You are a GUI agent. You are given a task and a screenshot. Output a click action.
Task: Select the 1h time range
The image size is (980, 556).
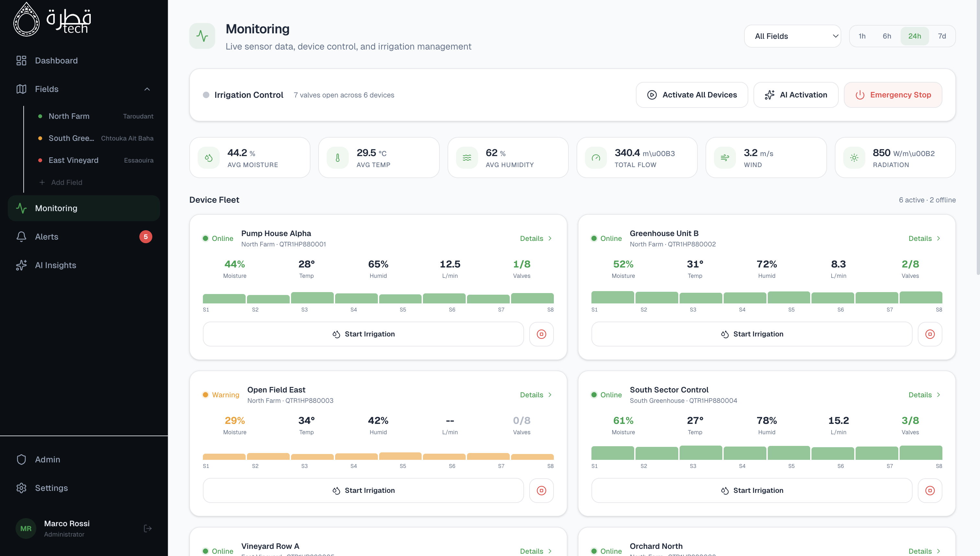862,36
